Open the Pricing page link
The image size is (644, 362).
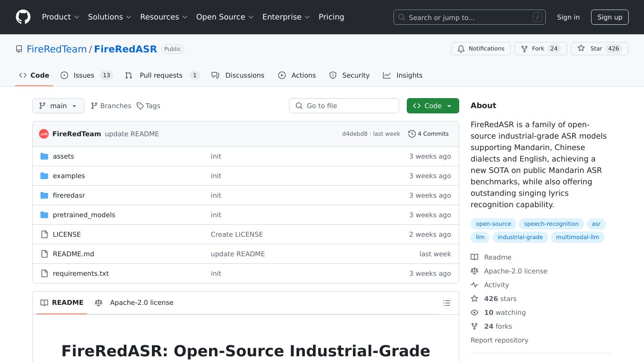[331, 17]
